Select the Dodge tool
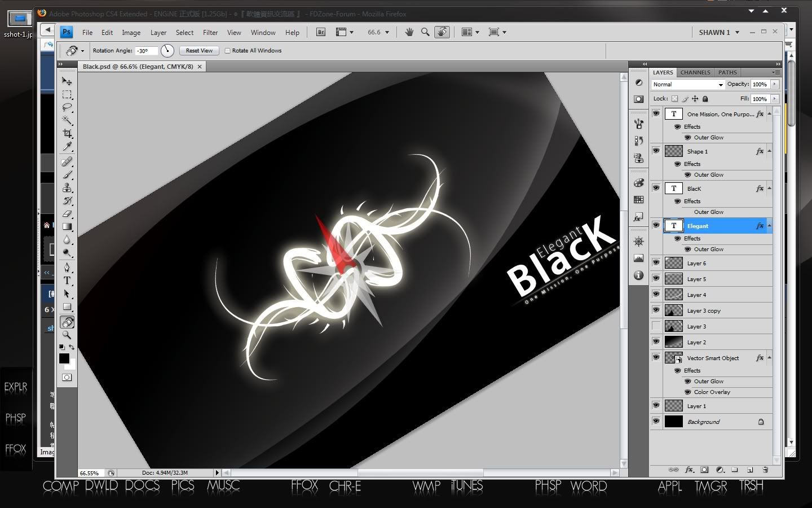812x508 pixels. pos(67,253)
